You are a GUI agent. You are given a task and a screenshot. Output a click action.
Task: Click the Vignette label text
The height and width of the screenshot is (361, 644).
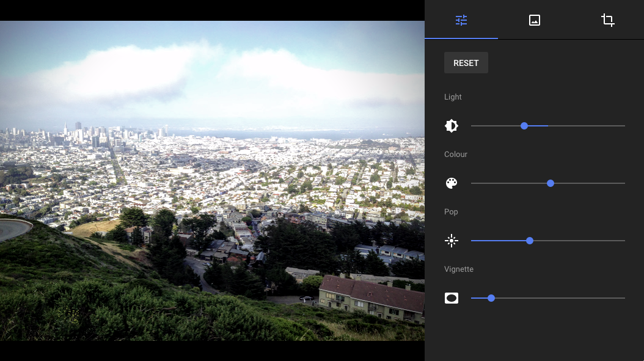[x=459, y=269]
